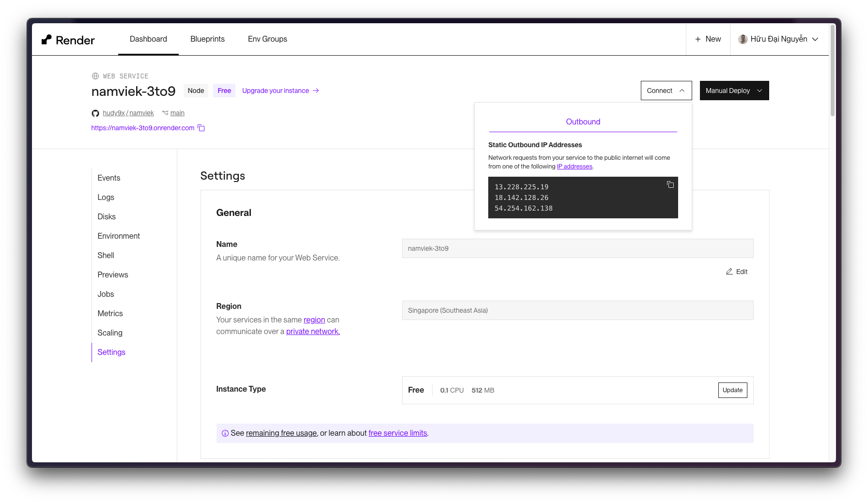868x503 pixels.
Task: Click the plus icon beside New
Action: [x=698, y=39]
